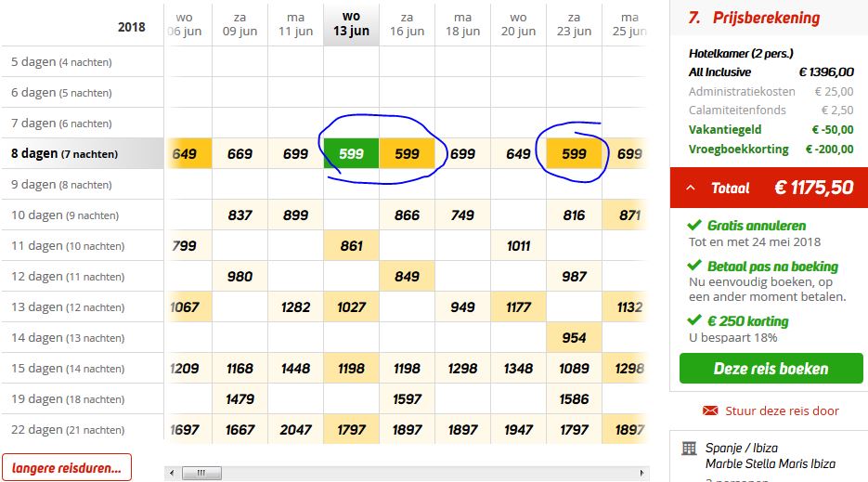Pick the 954 price for 14 dagen
The image size is (868, 482).
point(574,337)
